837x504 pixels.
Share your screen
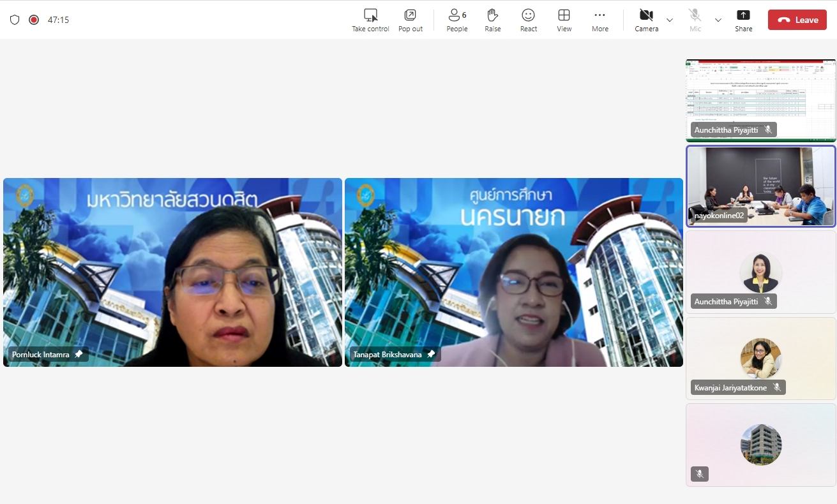743,20
